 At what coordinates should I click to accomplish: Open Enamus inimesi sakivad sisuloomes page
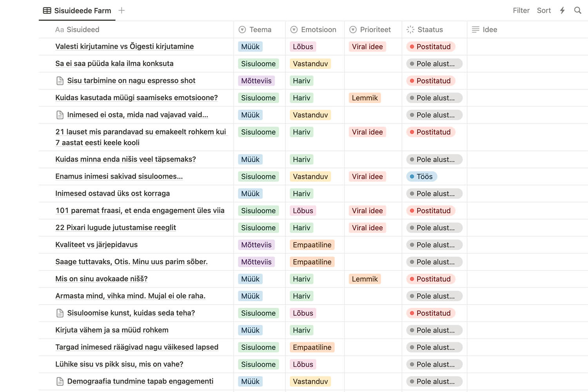(119, 176)
